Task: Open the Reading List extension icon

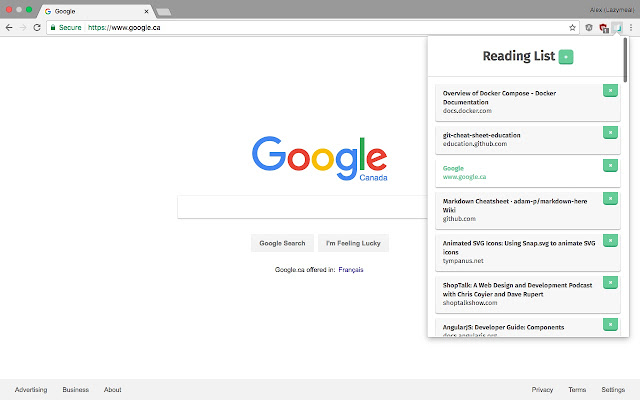Action: (618, 28)
